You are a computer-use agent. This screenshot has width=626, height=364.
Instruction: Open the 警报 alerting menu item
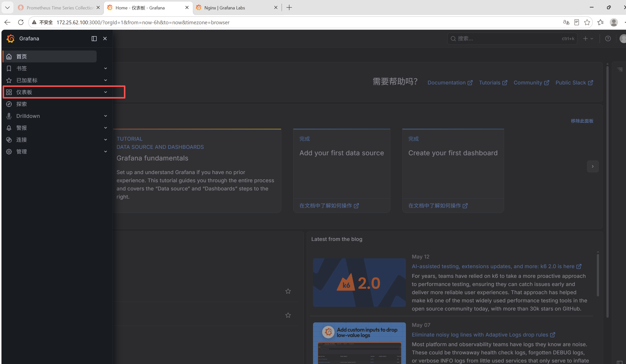click(x=21, y=128)
